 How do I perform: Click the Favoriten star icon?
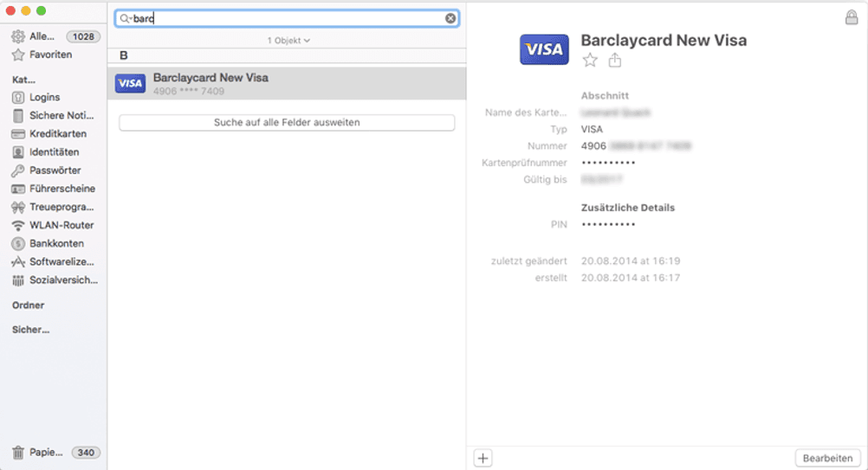18,55
